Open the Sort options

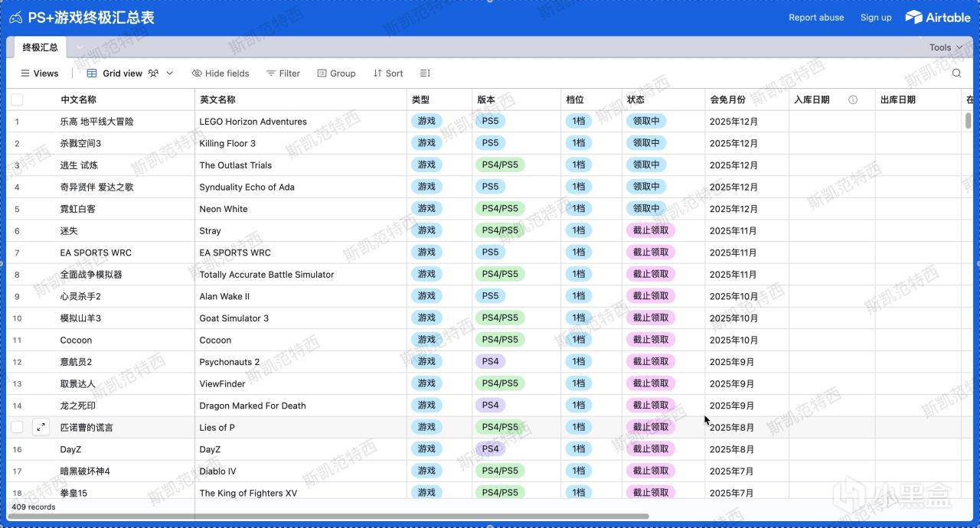[x=388, y=73]
